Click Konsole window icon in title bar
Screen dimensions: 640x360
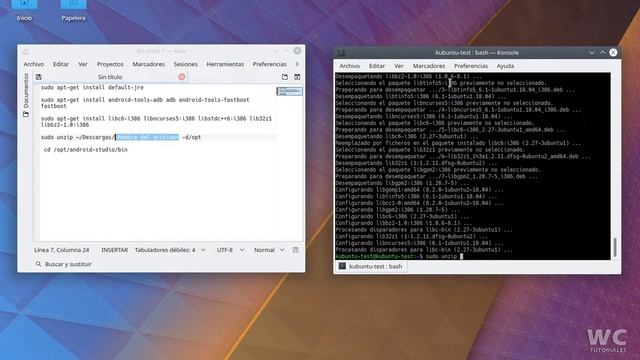point(341,53)
